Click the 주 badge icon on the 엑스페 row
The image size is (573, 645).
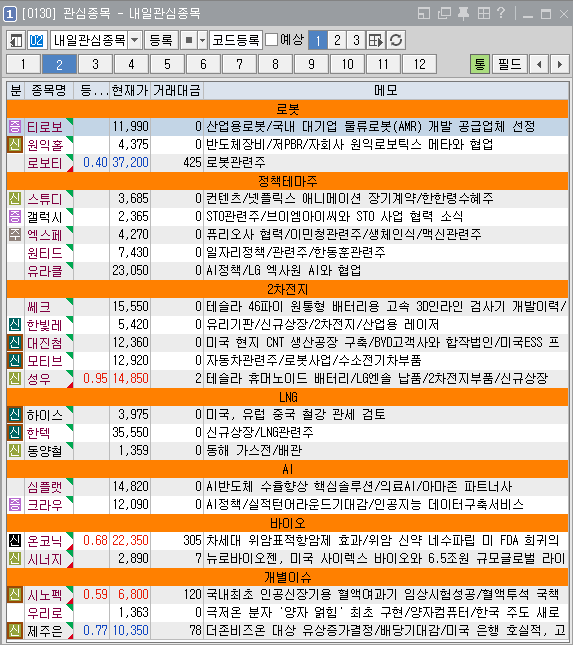tap(15, 234)
